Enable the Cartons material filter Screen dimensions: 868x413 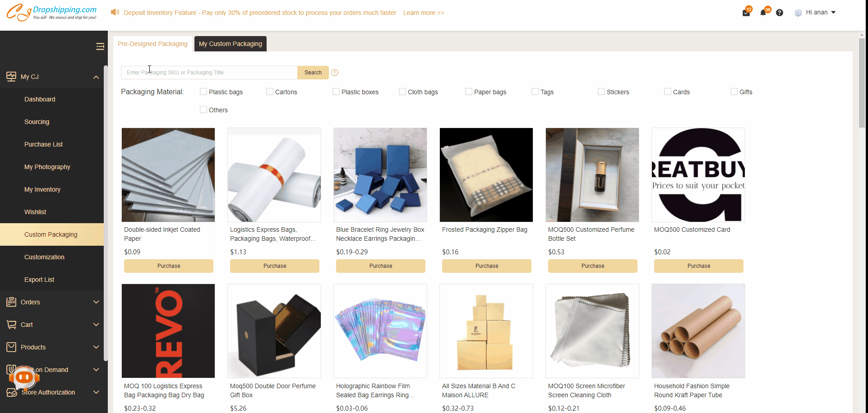(270, 92)
